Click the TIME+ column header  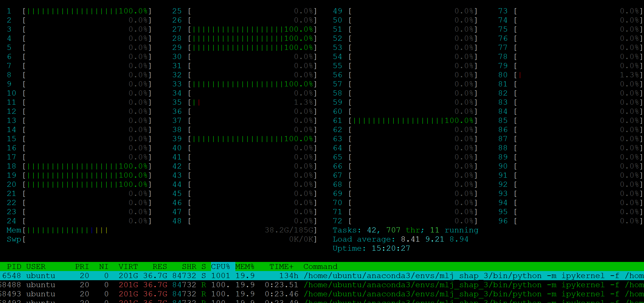tap(281, 266)
